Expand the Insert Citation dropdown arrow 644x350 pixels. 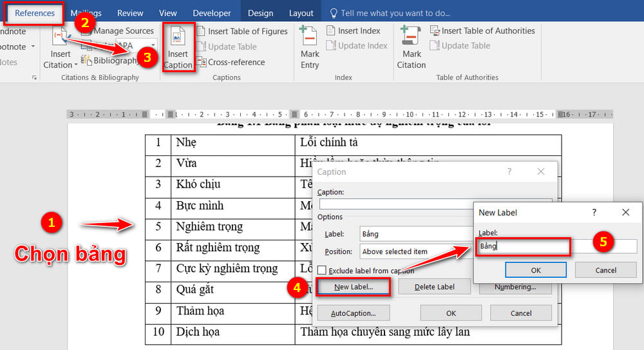(76, 65)
